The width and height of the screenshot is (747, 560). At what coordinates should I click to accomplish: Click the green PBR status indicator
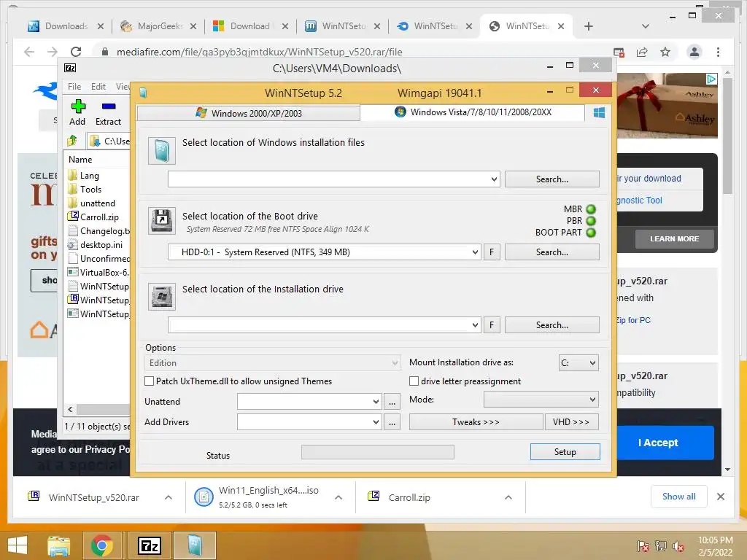click(x=591, y=221)
